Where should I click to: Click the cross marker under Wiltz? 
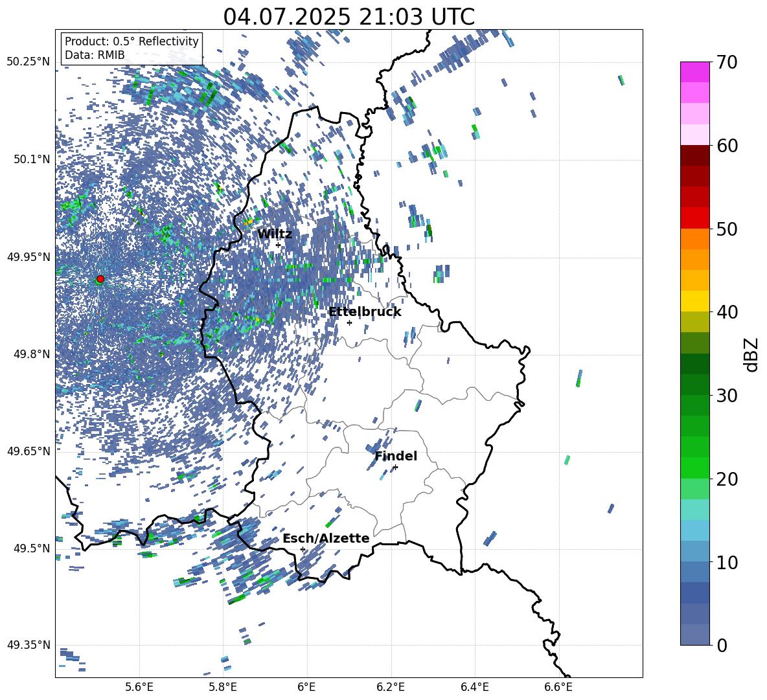pyautogui.click(x=279, y=245)
